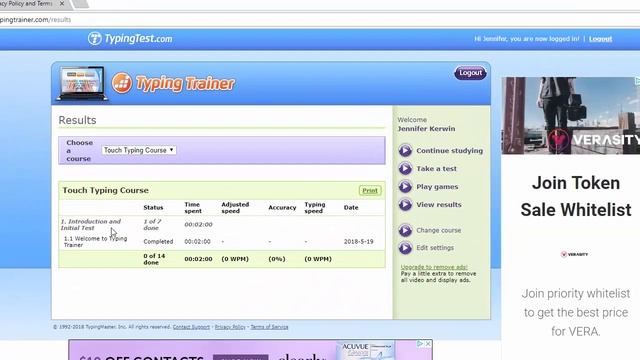The height and width of the screenshot is (360, 640).
Task: Click the (0%) accuracy total
Action: point(277,259)
